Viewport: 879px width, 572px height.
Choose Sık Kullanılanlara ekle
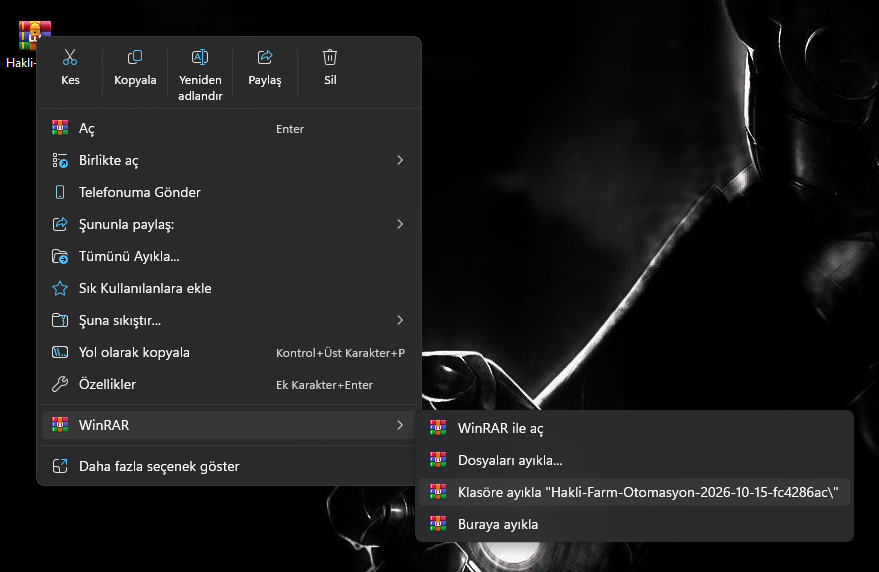[x=230, y=288]
